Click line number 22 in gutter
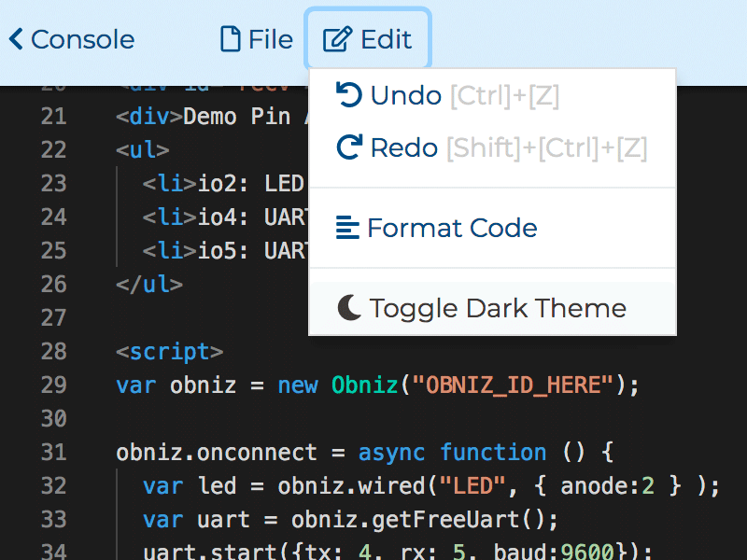Screen dimensions: 747x560 click(x=53, y=150)
